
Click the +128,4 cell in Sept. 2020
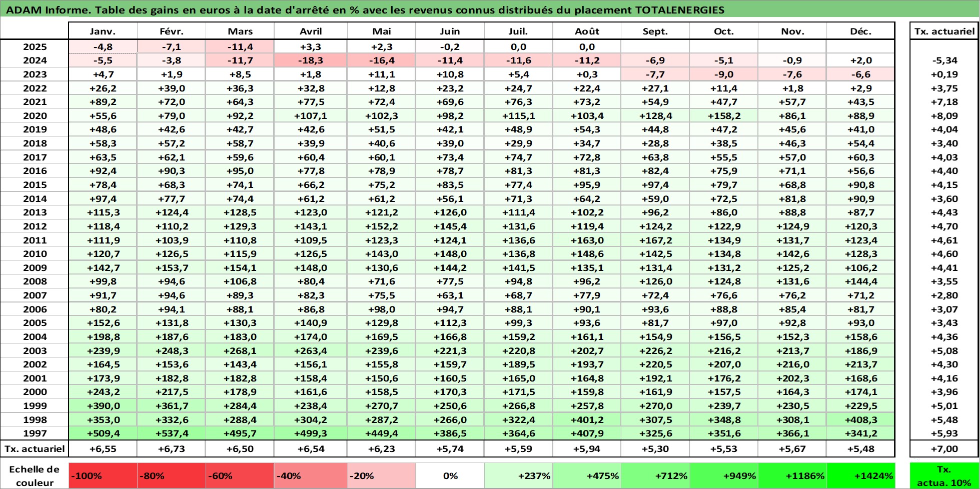pyautogui.click(x=655, y=115)
